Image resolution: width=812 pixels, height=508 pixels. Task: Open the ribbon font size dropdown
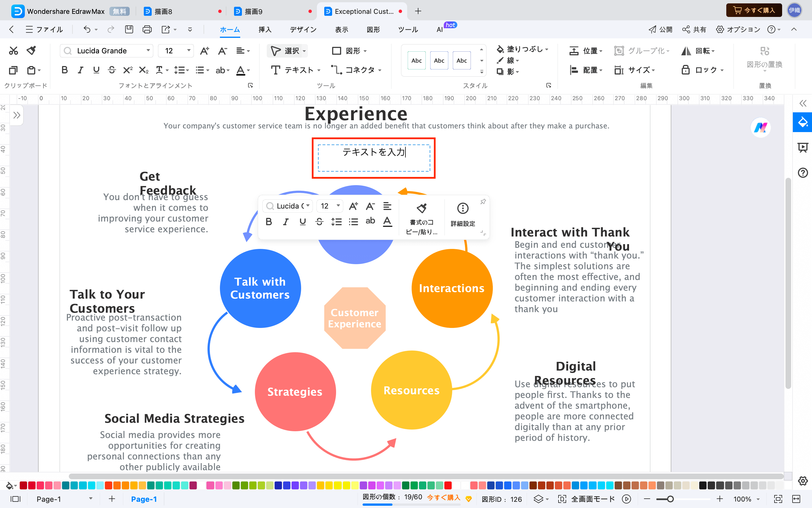pyautogui.click(x=189, y=51)
